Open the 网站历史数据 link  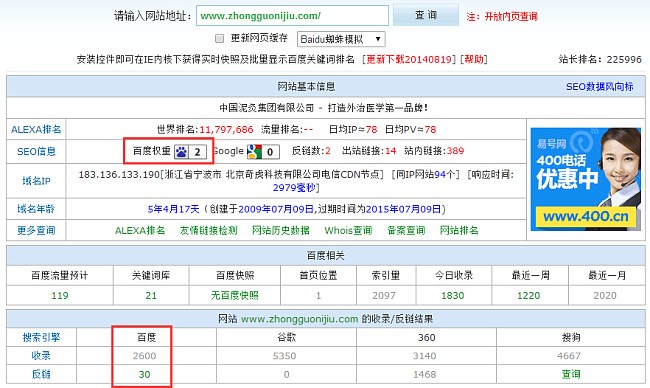281,230
